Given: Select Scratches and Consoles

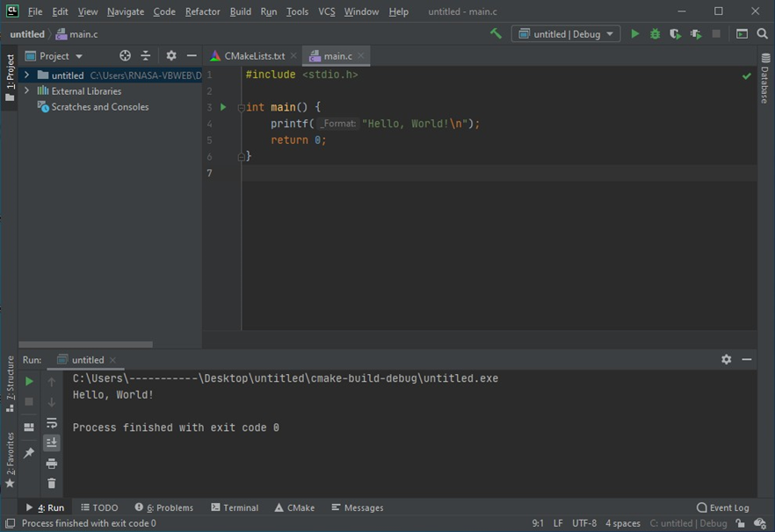Looking at the screenshot, I should point(93,107).
